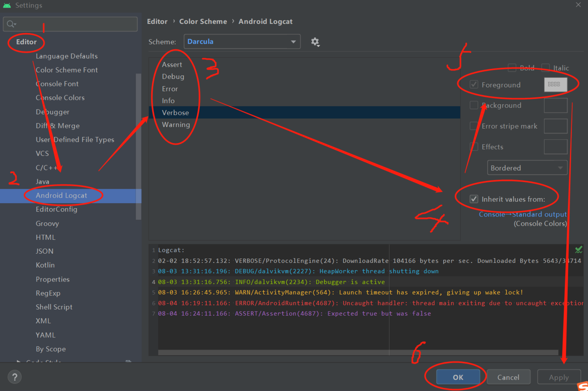This screenshot has width=588, height=391.
Task: Uncheck Inherit values from checkbox
Action: (474, 199)
